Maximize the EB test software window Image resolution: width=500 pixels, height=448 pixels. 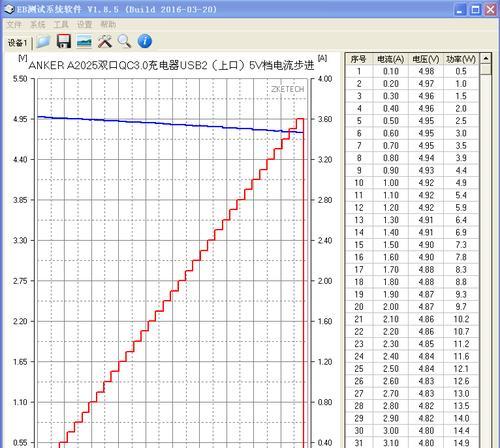(x=475, y=10)
